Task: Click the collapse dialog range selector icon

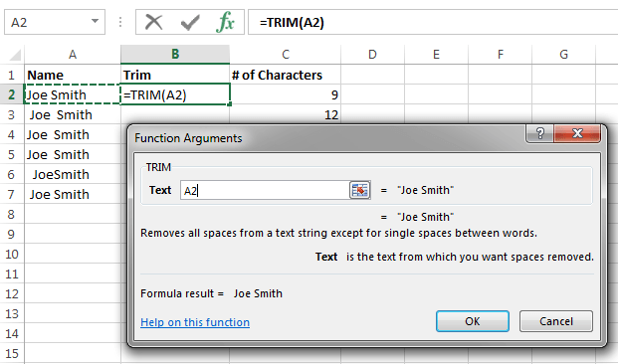Action: (x=360, y=190)
